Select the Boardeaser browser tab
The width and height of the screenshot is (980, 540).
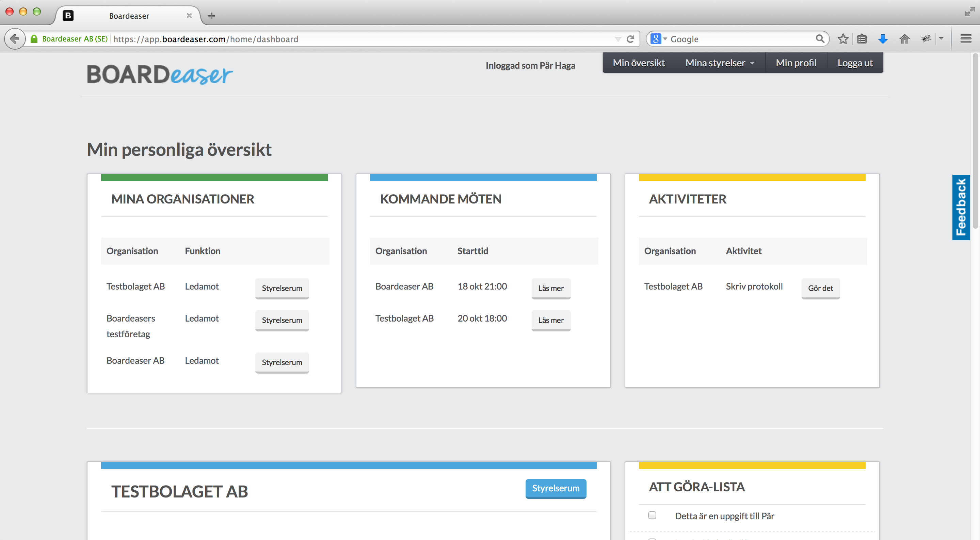coord(129,16)
